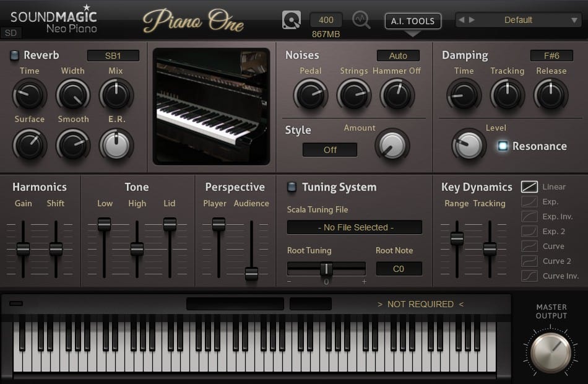Center the Root Tuning slider

point(326,268)
